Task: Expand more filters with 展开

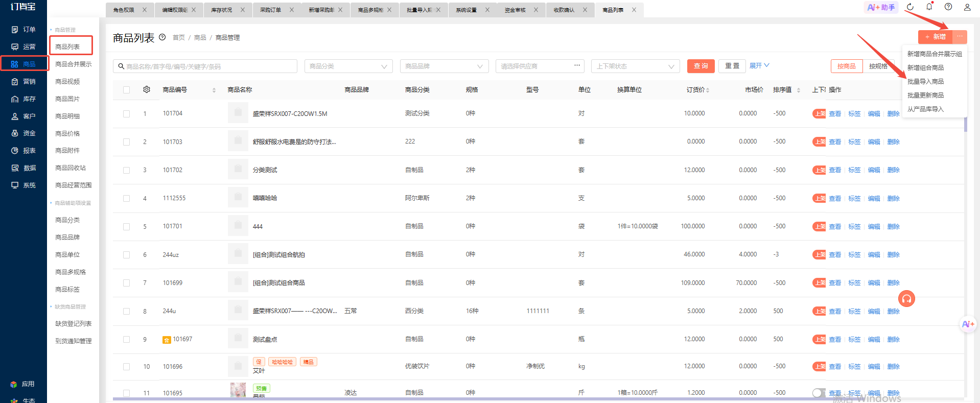Action: coord(759,66)
